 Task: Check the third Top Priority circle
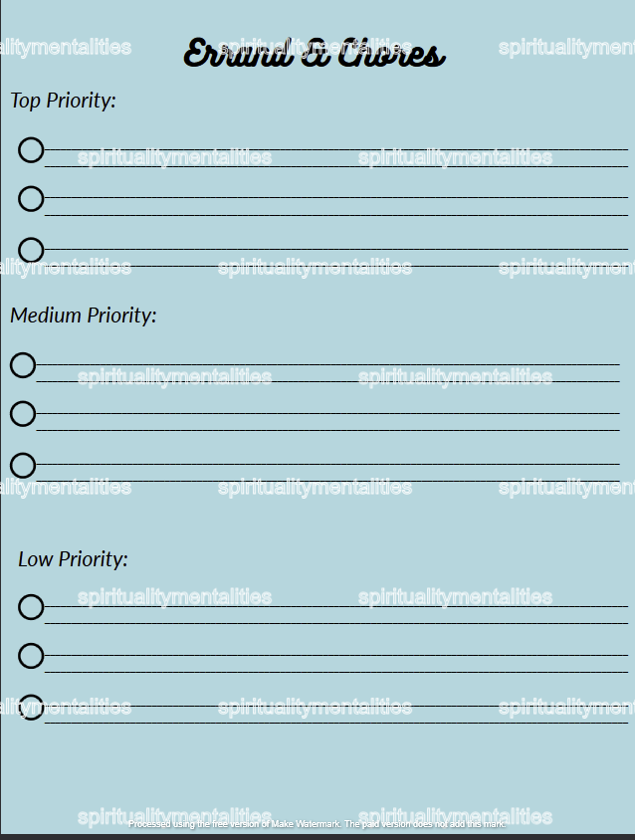[31, 250]
